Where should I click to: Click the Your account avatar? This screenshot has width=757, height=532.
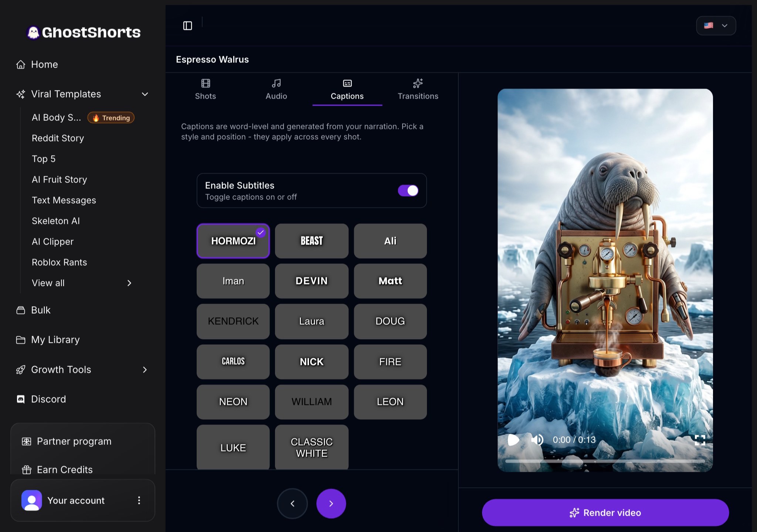pyautogui.click(x=32, y=500)
